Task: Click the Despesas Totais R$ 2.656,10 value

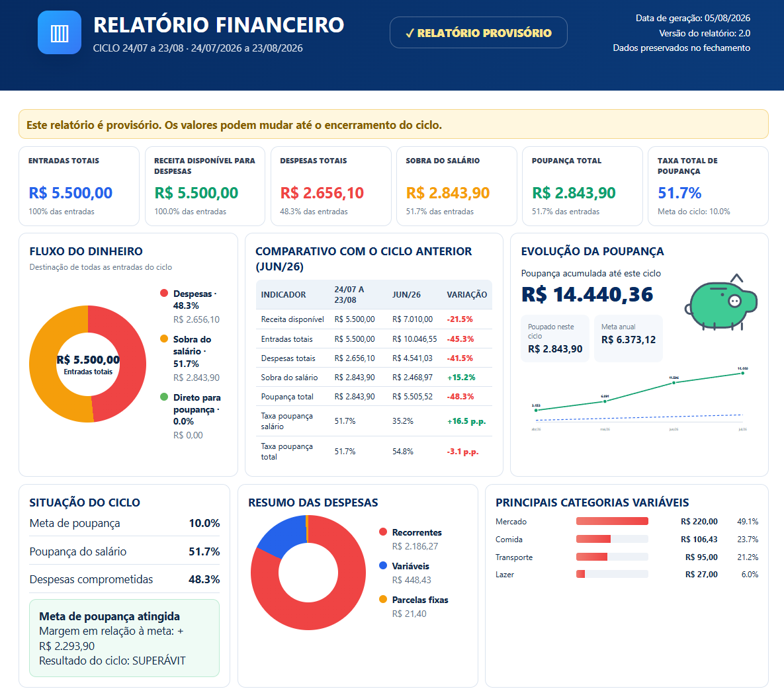Action: point(322,193)
